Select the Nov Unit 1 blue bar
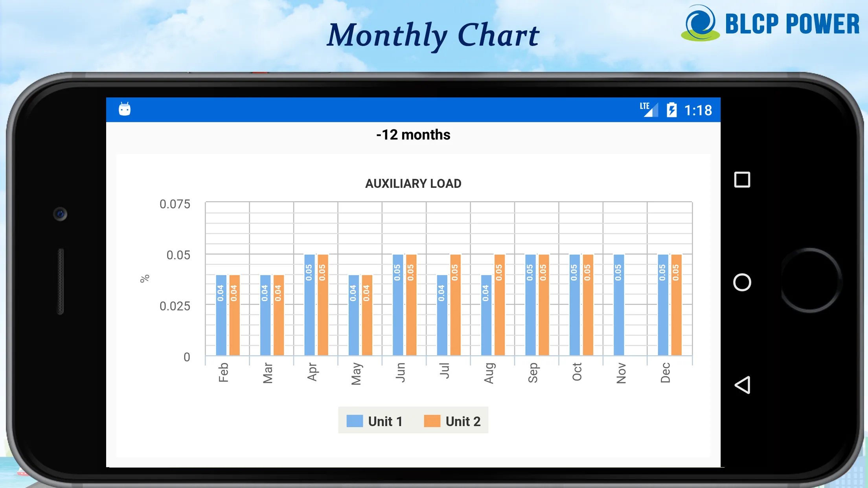This screenshot has width=868, height=488. click(x=619, y=305)
